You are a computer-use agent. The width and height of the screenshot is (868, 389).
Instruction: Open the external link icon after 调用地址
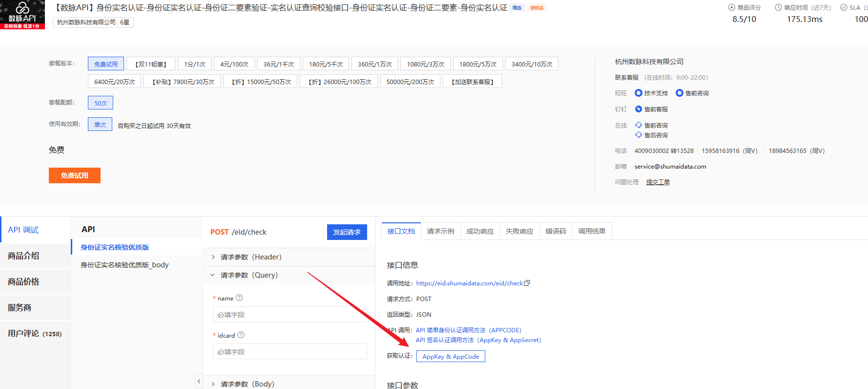[x=527, y=283]
